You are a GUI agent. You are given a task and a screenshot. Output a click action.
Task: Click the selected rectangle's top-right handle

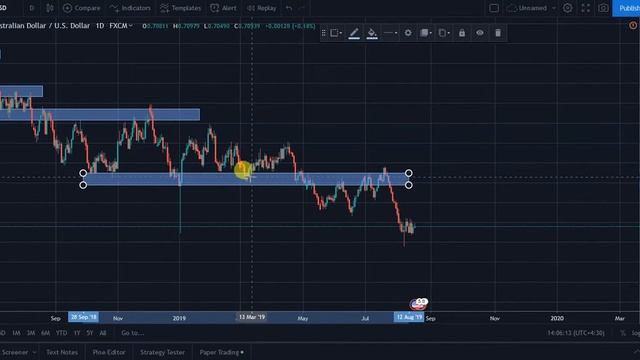409,173
